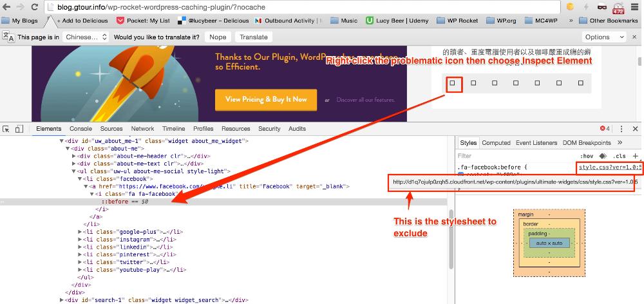This screenshot has height=304, width=644.
Task: Expand the about-me-text clr div node
Action: click(x=74, y=164)
